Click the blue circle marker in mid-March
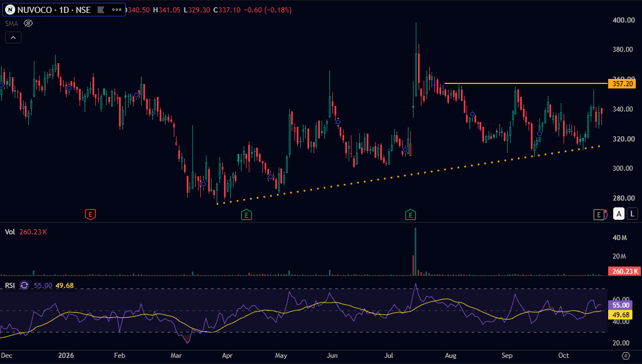The height and width of the screenshot is (364, 642). (203, 184)
